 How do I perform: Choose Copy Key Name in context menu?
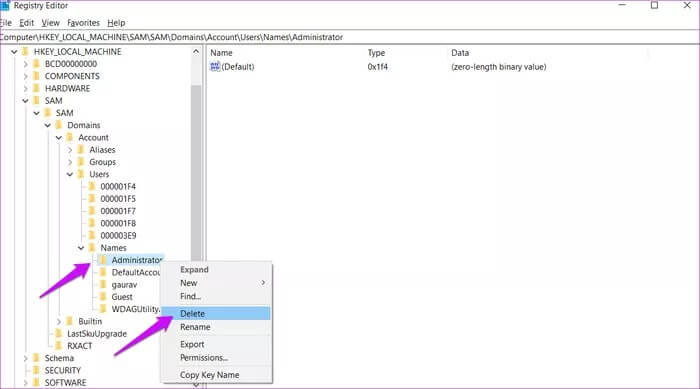[x=216, y=375]
